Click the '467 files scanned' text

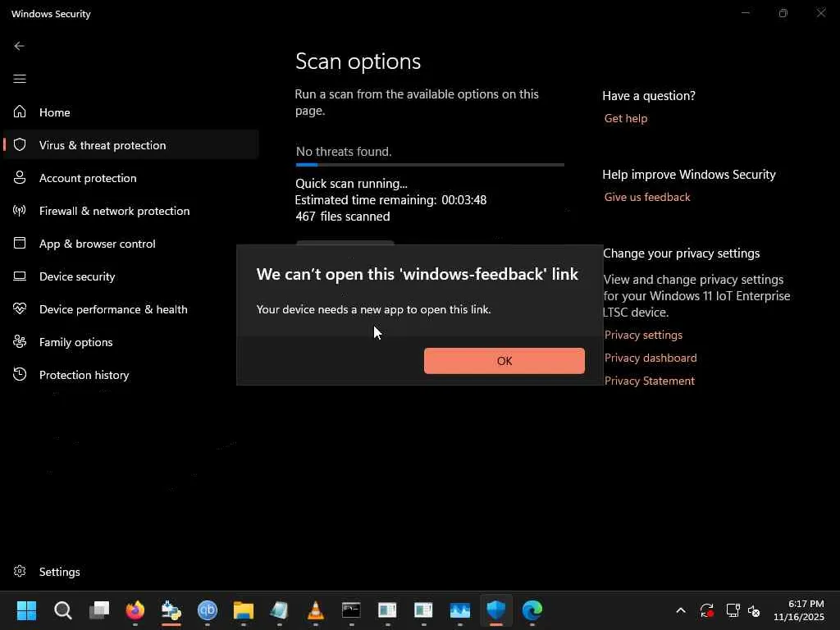[x=343, y=217]
